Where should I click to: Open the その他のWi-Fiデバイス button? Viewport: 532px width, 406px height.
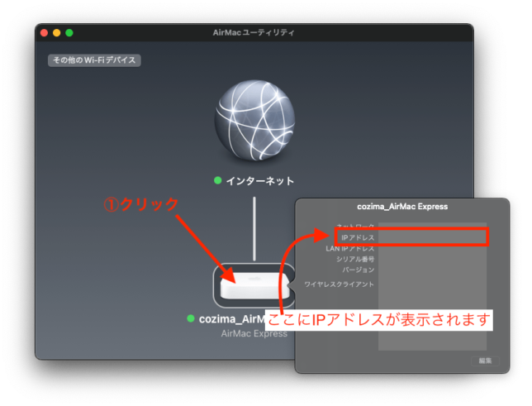point(94,60)
